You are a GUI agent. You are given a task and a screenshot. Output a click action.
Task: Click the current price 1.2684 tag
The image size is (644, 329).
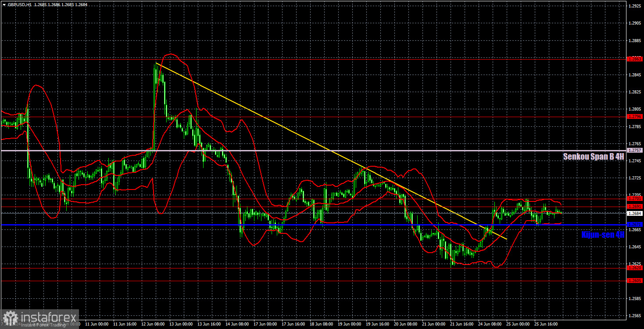pyautogui.click(x=635, y=214)
